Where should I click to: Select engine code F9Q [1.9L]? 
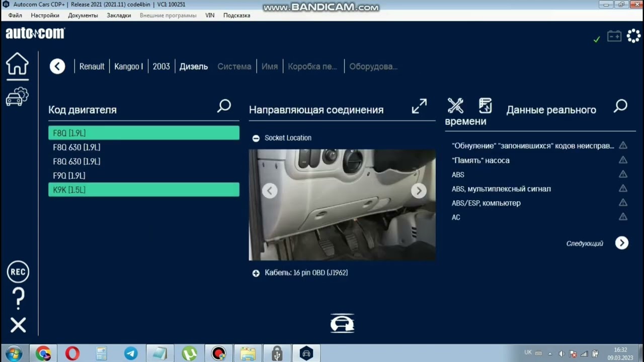[144, 175]
